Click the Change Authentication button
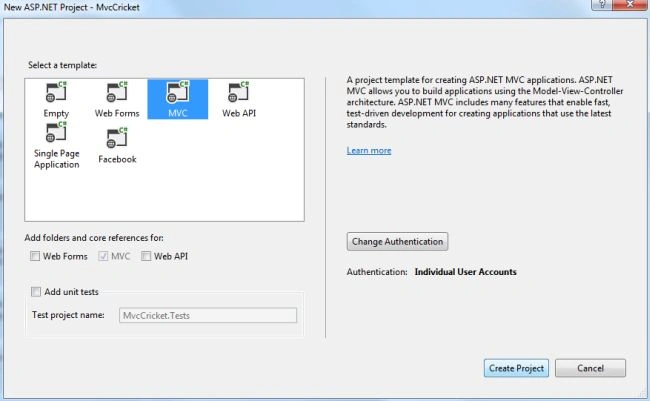Viewport: 650px width, 401px height. tap(397, 241)
